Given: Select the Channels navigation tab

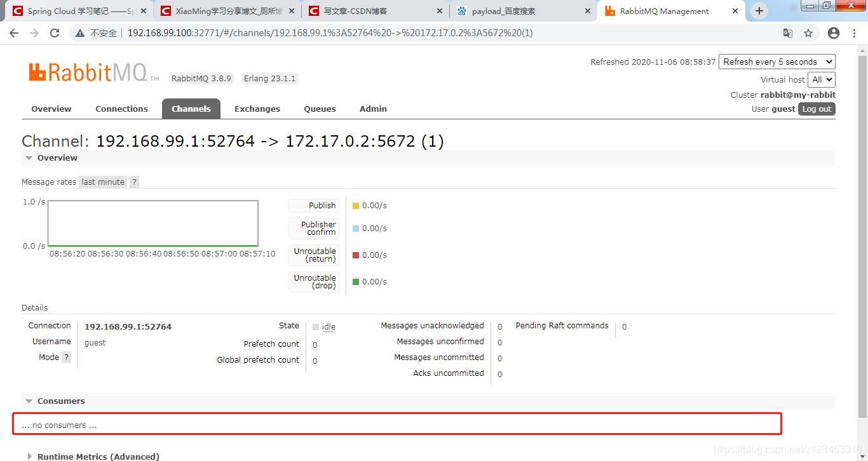Looking at the screenshot, I should click(x=191, y=109).
